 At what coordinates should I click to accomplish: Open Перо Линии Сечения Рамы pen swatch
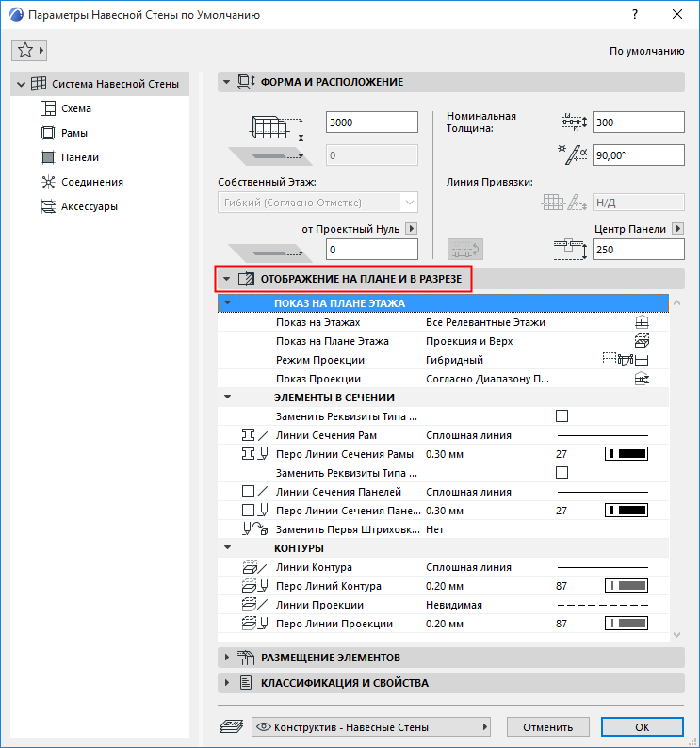627,454
